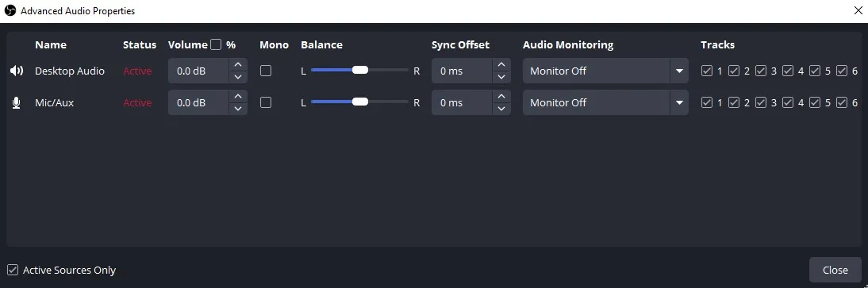Enable Mono for Mic/Aux
868x288 pixels.
[266, 102]
